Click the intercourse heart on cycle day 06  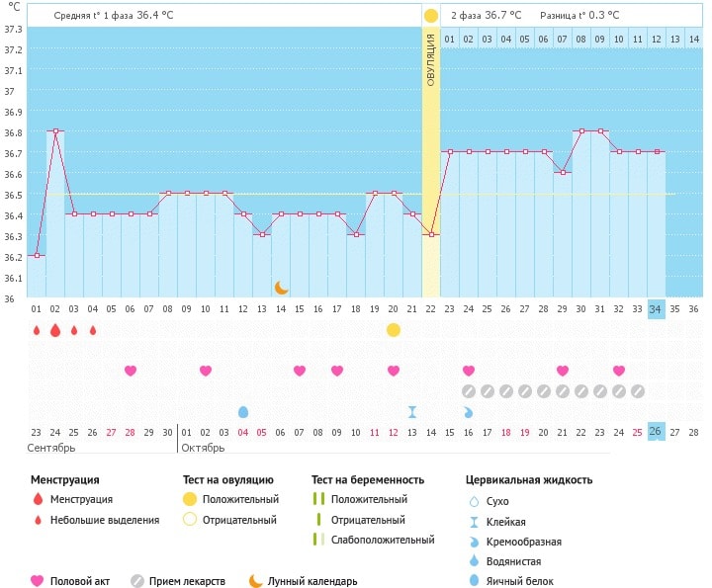tap(131, 371)
